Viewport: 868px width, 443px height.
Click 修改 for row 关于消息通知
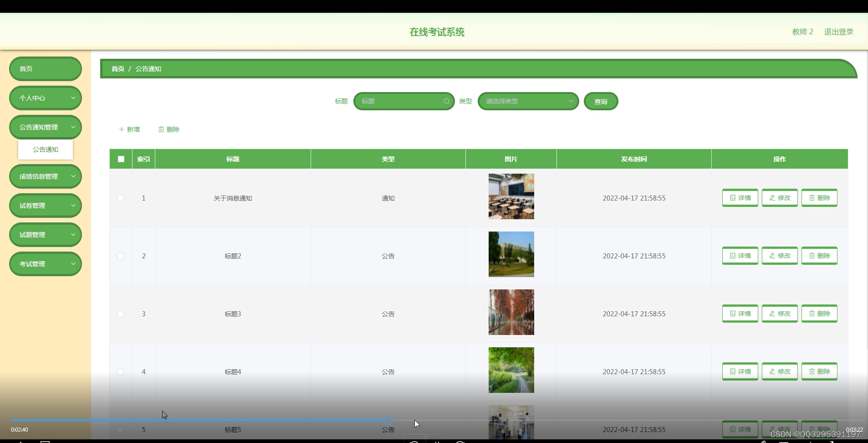point(780,198)
